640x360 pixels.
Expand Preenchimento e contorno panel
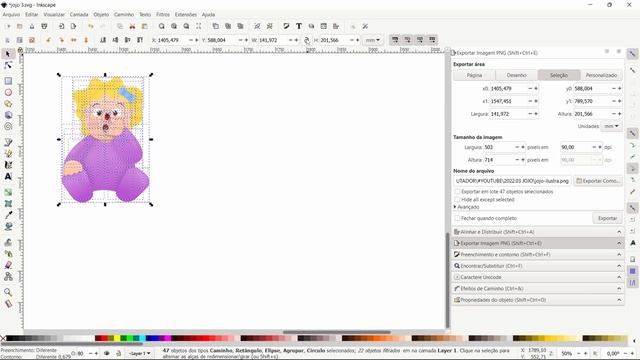[538, 254]
